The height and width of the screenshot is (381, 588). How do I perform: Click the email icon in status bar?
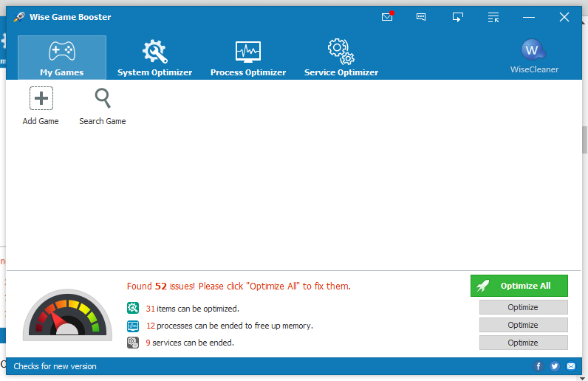tap(571, 366)
